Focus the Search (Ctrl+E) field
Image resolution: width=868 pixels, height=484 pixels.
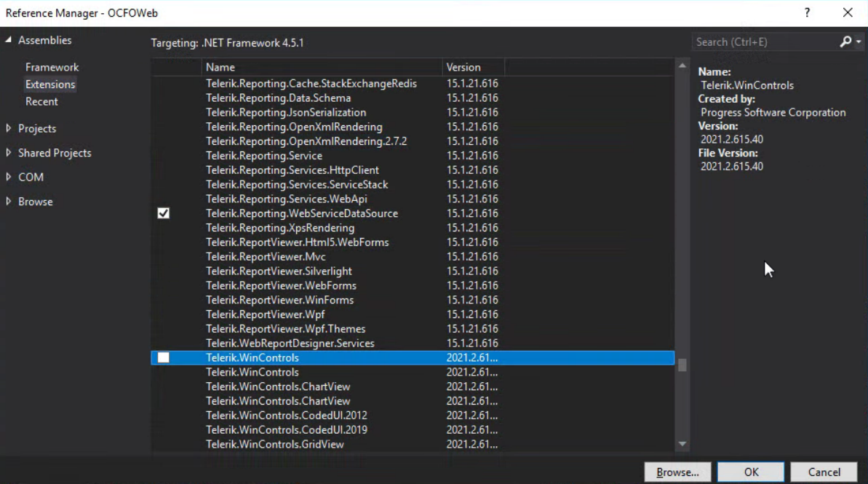point(765,41)
